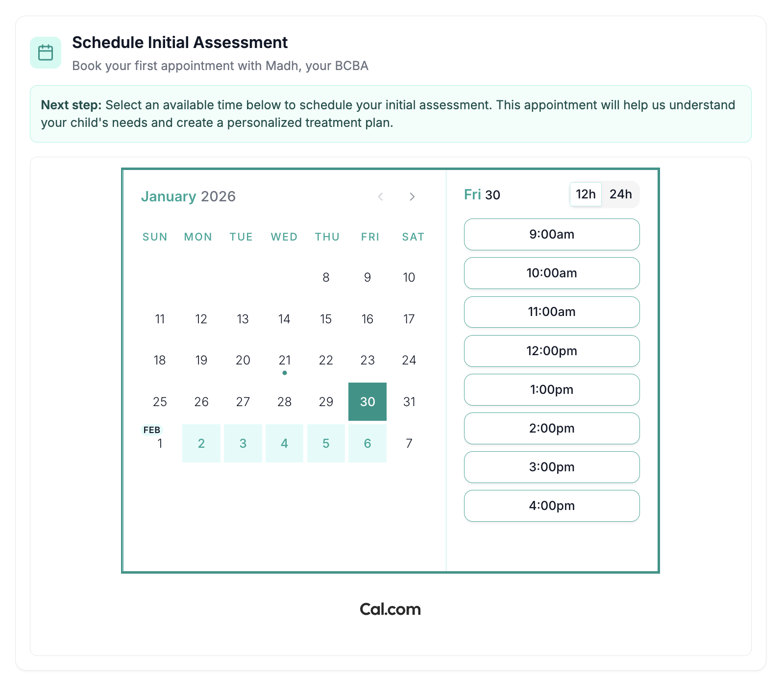The width and height of the screenshot is (784, 678).
Task: Select the 1:00pm slot
Action: (552, 389)
